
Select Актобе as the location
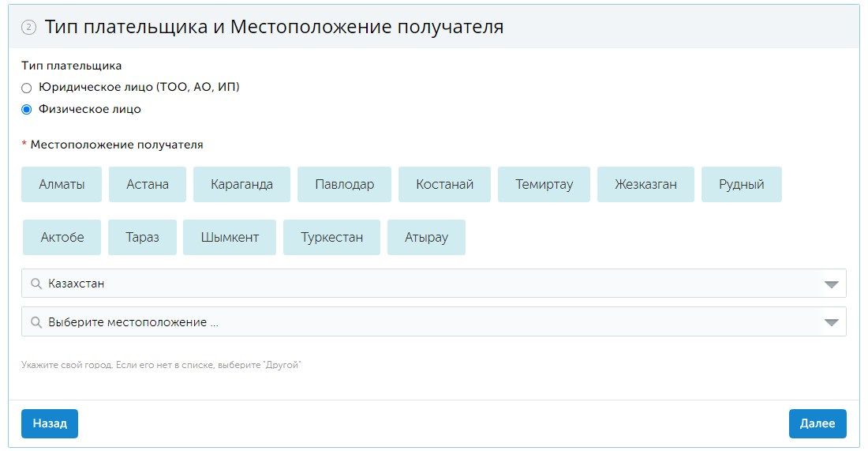pos(62,237)
